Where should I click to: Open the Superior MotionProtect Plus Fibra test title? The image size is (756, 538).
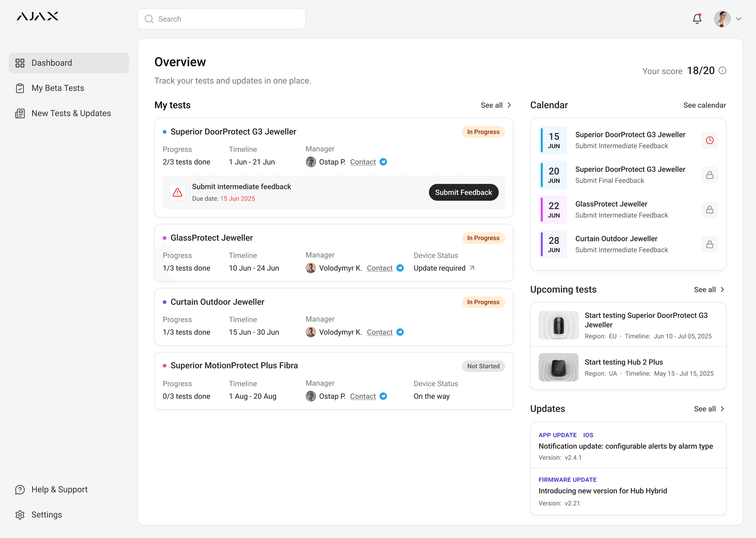point(234,366)
